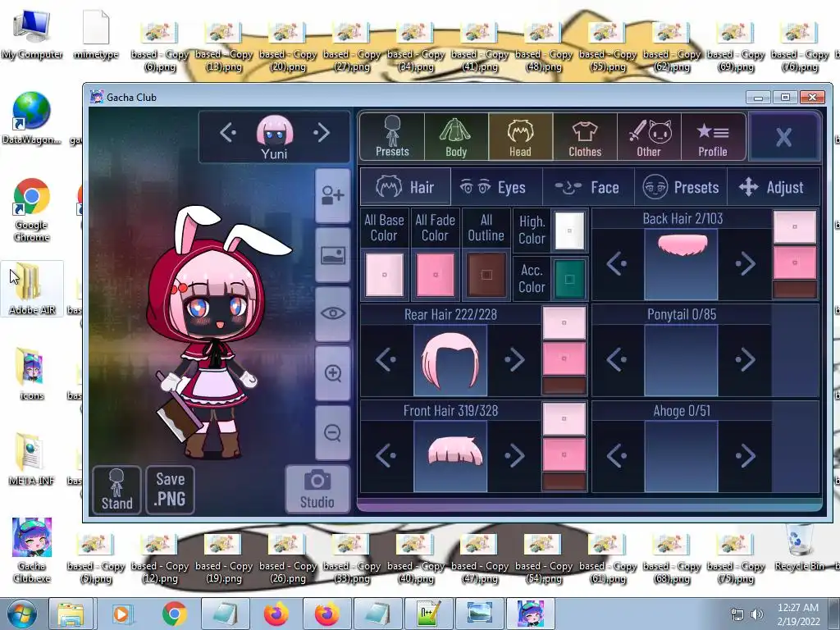Select next Ahoge style
The image size is (840, 630).
pyautogui.click(x=745, y=456)
